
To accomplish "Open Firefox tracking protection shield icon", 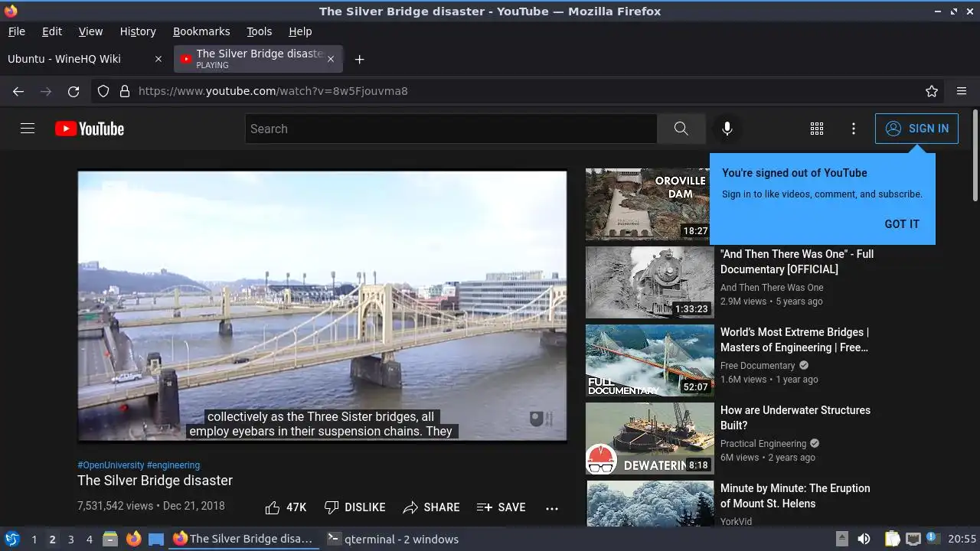I will 103,91.
